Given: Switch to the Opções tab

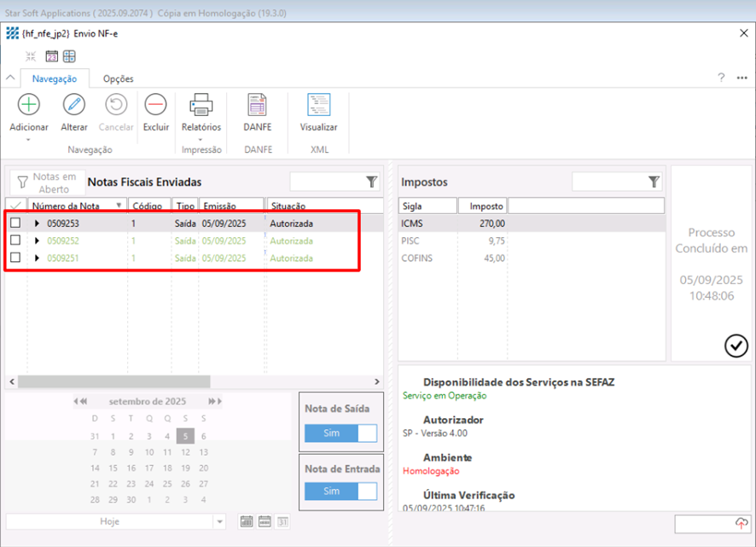Looking at the screenshot, I should [119, 79].
